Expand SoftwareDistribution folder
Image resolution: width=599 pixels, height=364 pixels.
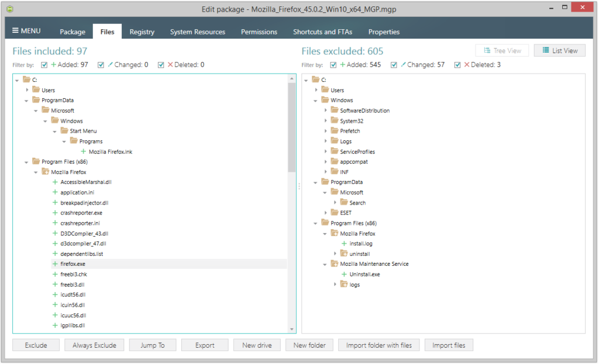[325, 110]
